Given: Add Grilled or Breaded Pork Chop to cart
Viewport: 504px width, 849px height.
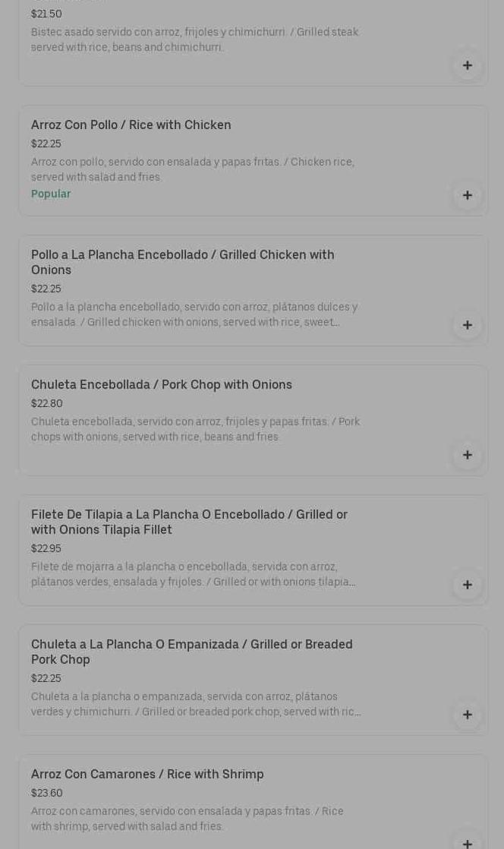Looking at the screenshot, I should tap(467, 715).
